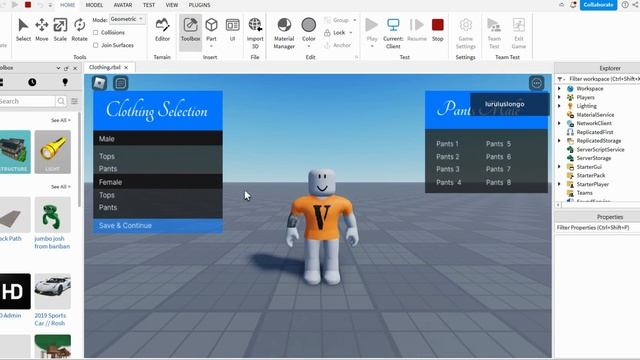Expand the Workspace tree node
Viewport: 640px width, 360px height.
560,88
